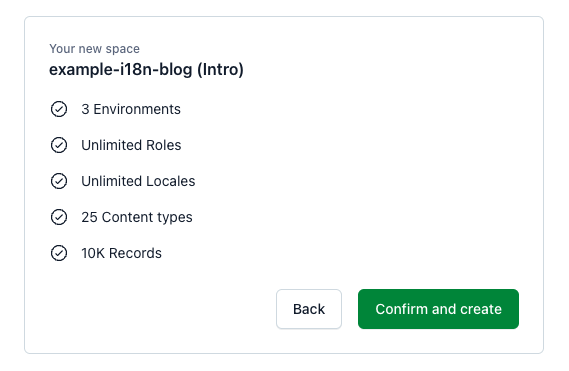Click the word Roles in the feature list
Screen dimensions: 569x371
pyautogui.click(x=163, y=145)
